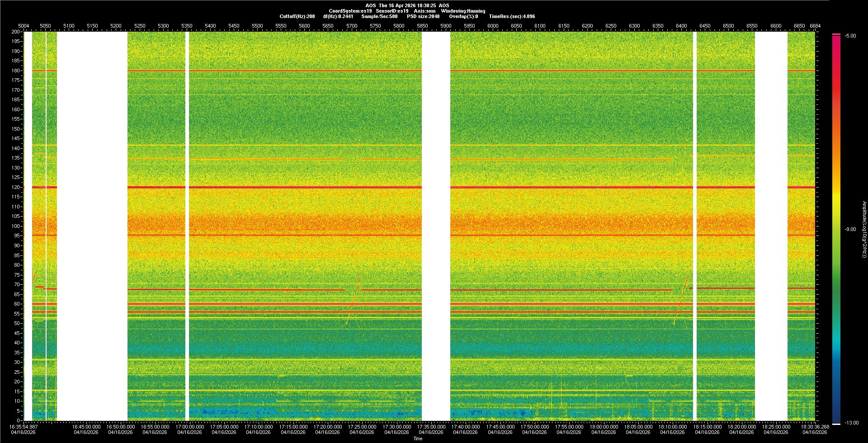The image size is (868, 443).
Task: Click the 60 Hz frequency axis label
Action: 17,304
